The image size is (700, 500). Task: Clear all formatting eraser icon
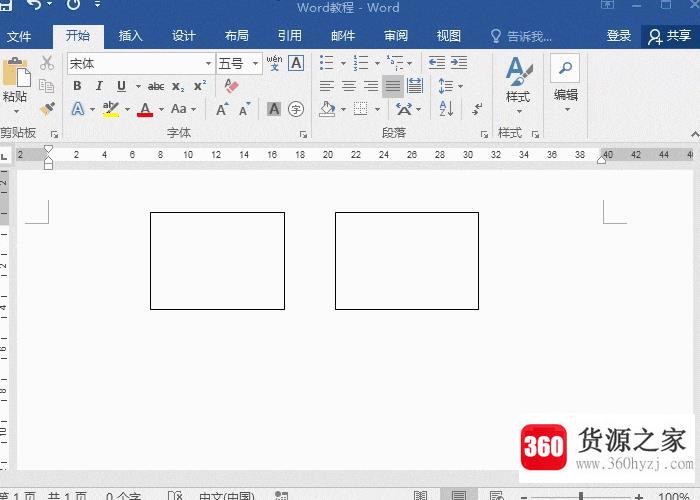click(x=231, y=86)
